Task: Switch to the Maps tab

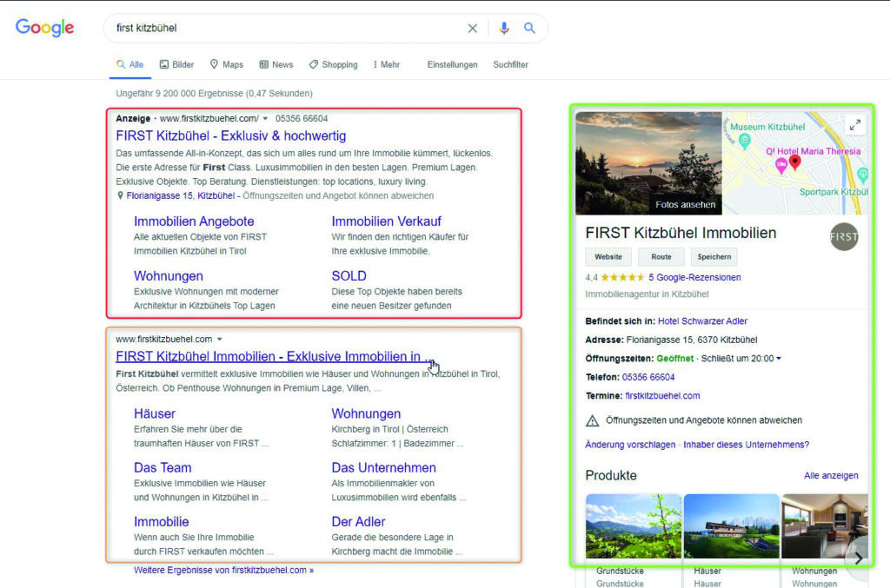Action: point(226,64)
